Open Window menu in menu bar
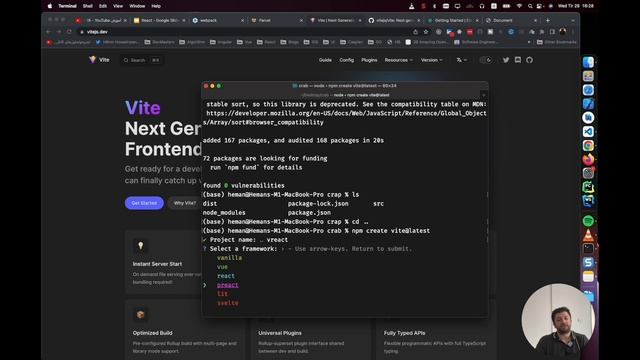Image resolution: width=640 pixels, height=360 pixels. point(137,6)
